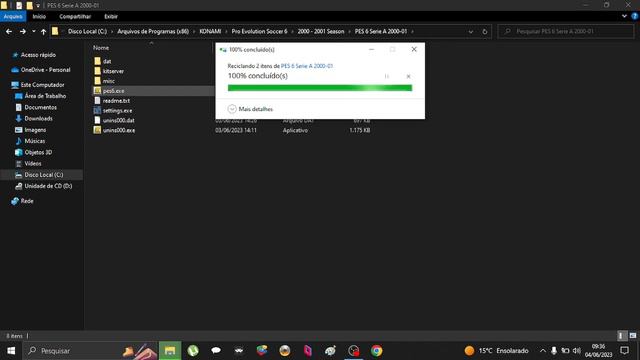
Task: Open microphone icon in system tray
Action: pos(554,351)
